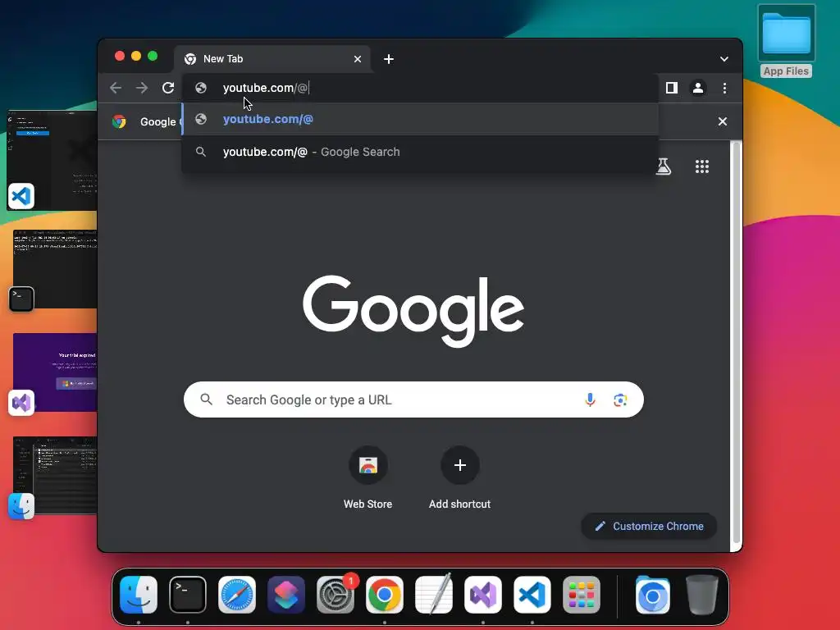Click the Google logo on the page
Screen dimensions: 840x630
point(413,311)
